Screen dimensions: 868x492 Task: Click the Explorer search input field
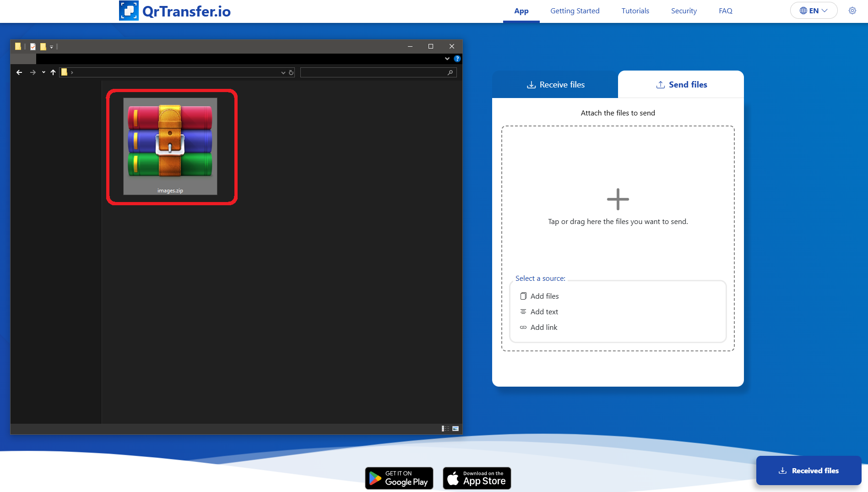(378, 72)
